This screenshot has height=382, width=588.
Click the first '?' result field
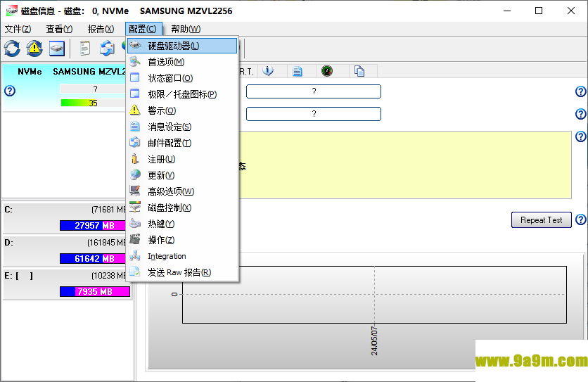(314, 91)
